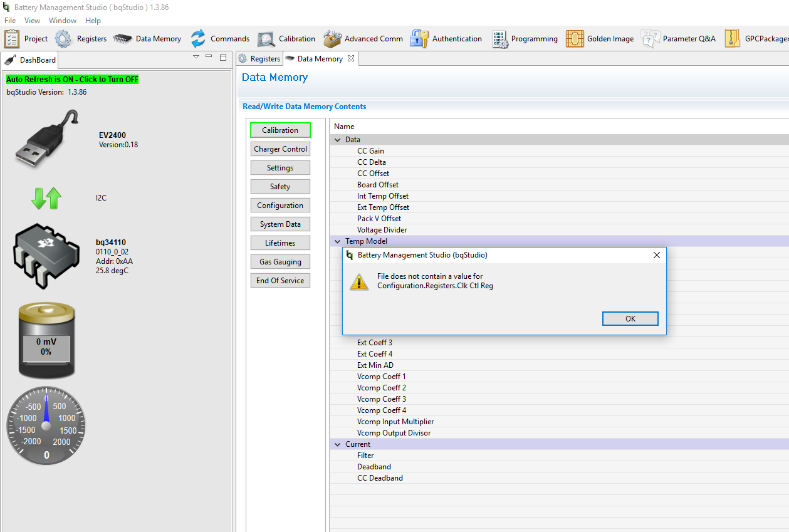Screen dimensions: 789x532
Task: Open the Project toolbar icon
Action: point(12,39)
